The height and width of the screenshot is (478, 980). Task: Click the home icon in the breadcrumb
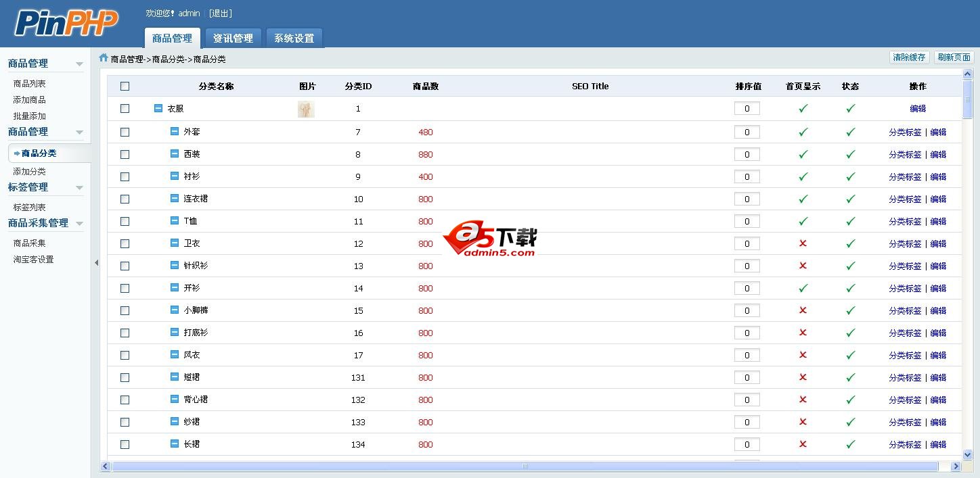[104, 58]
